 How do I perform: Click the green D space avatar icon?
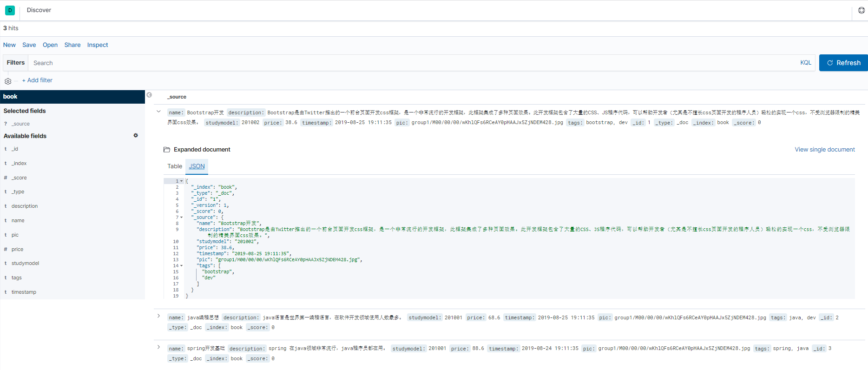(x=10, y=10)
